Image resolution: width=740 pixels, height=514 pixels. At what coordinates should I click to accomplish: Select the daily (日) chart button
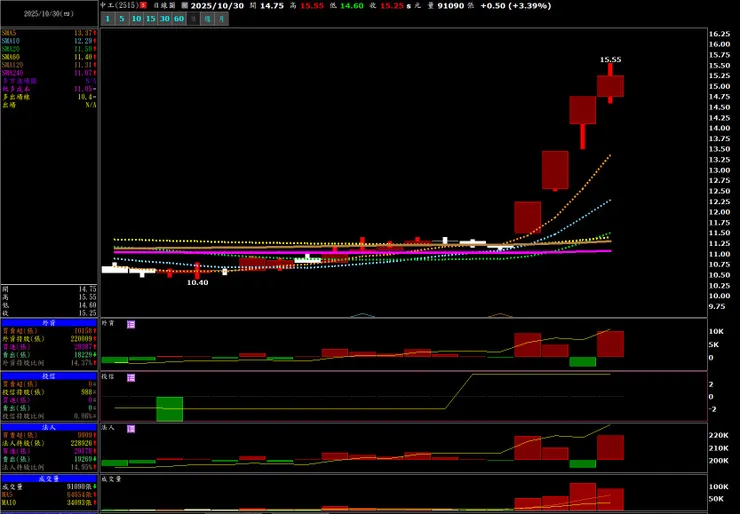193,19
